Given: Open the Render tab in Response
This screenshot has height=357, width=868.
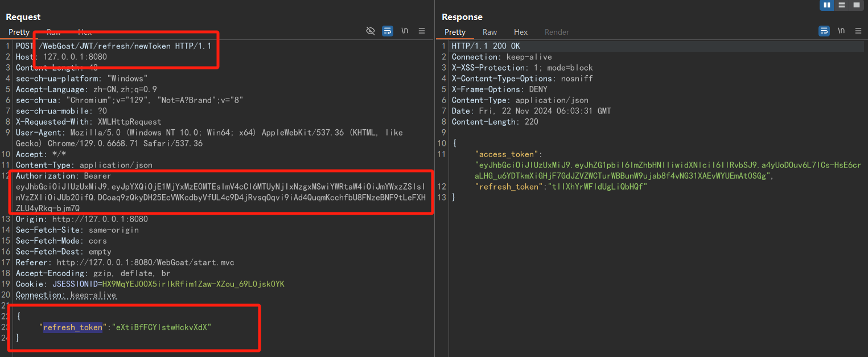Looking at the screenshot, I should (x=557, y=32).
